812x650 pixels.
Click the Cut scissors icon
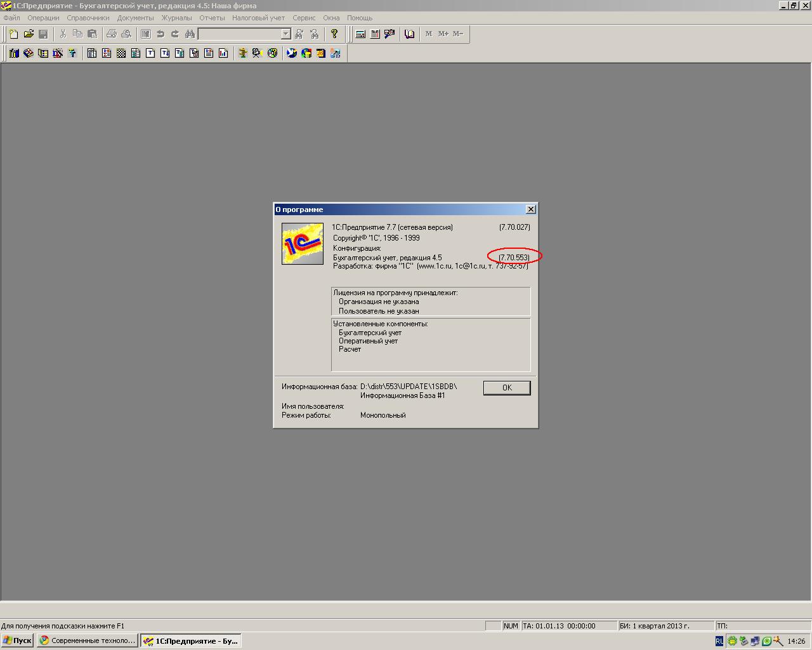point(63,34)
